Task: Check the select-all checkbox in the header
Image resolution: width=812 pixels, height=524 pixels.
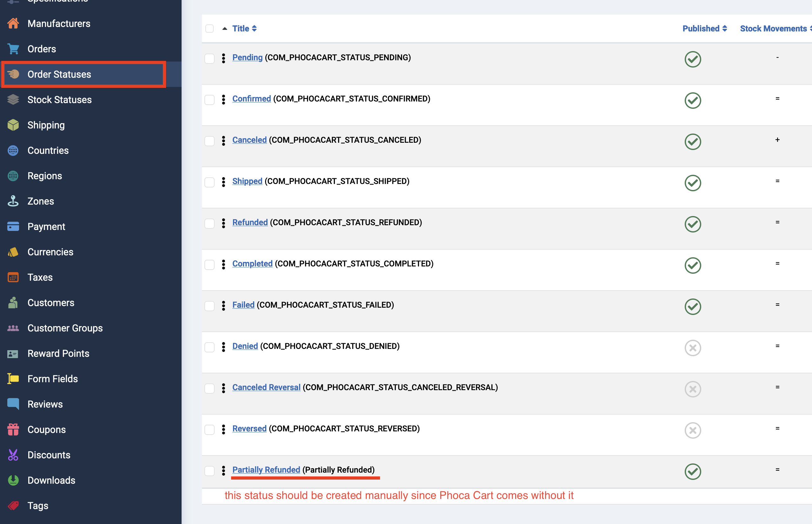Action: (x=210, y=29)
